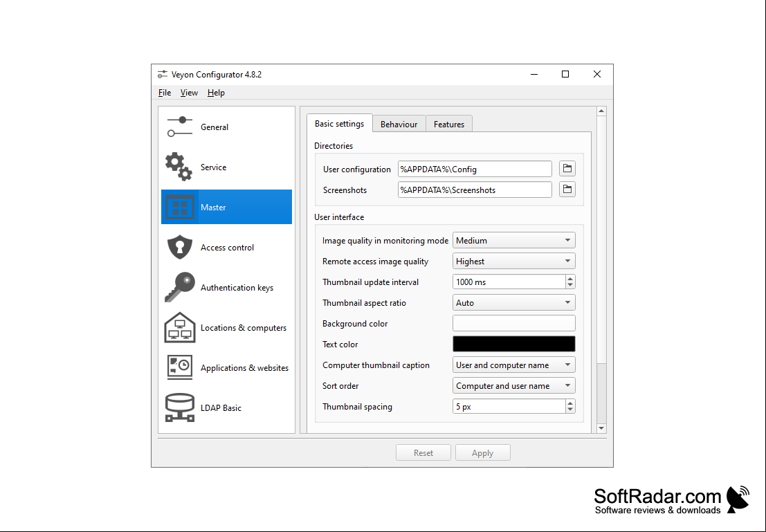Browse for Screenshots directory folder icon
Screen dimensions: 766x532
tap(567, 190)
